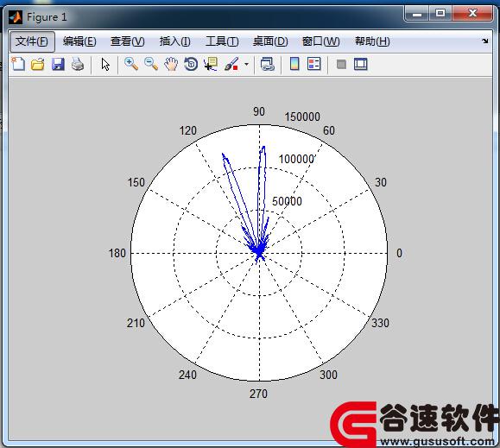Open the 工具(T) menu

222,41
